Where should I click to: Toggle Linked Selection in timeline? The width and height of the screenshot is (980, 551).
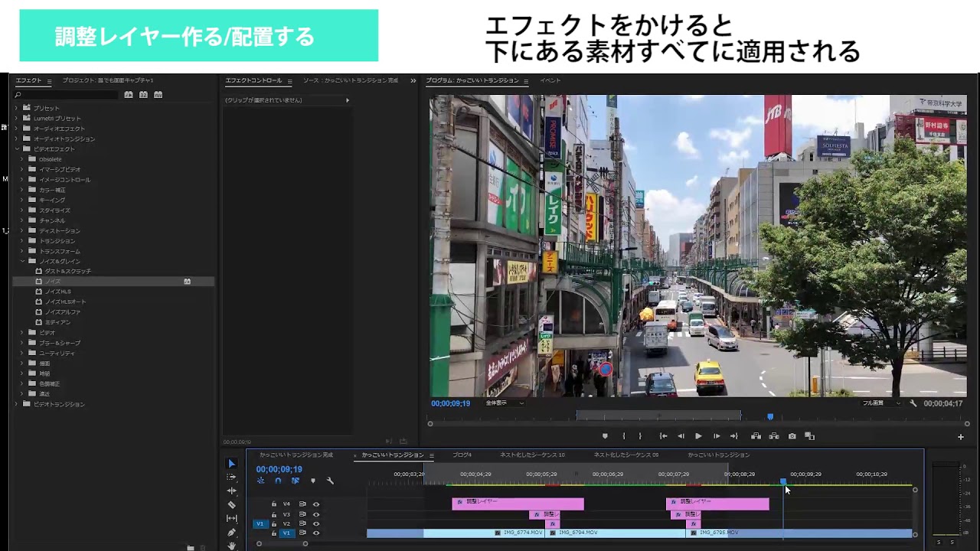click(296, 481)
